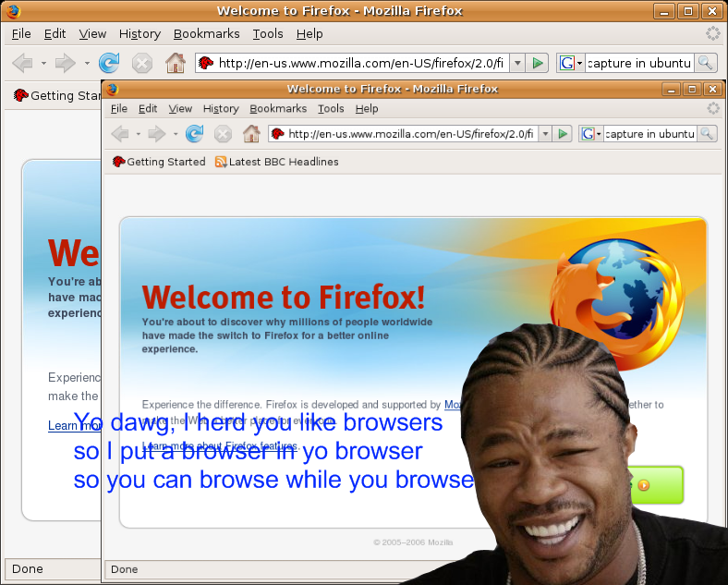Minimize the rear Firefox window
The width and height of the screenshot is (728, 585).
pos(664,11)
